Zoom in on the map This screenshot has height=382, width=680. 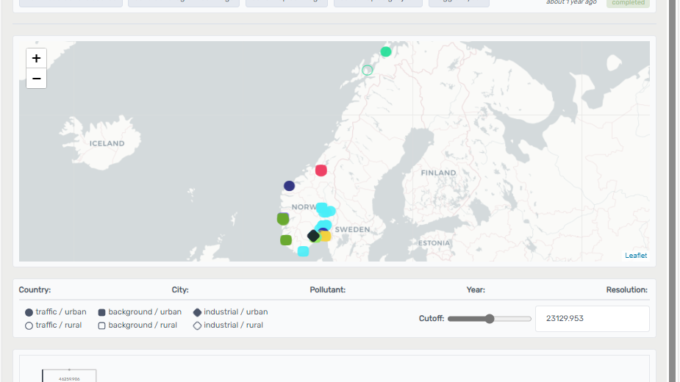[x=36, y=59]
